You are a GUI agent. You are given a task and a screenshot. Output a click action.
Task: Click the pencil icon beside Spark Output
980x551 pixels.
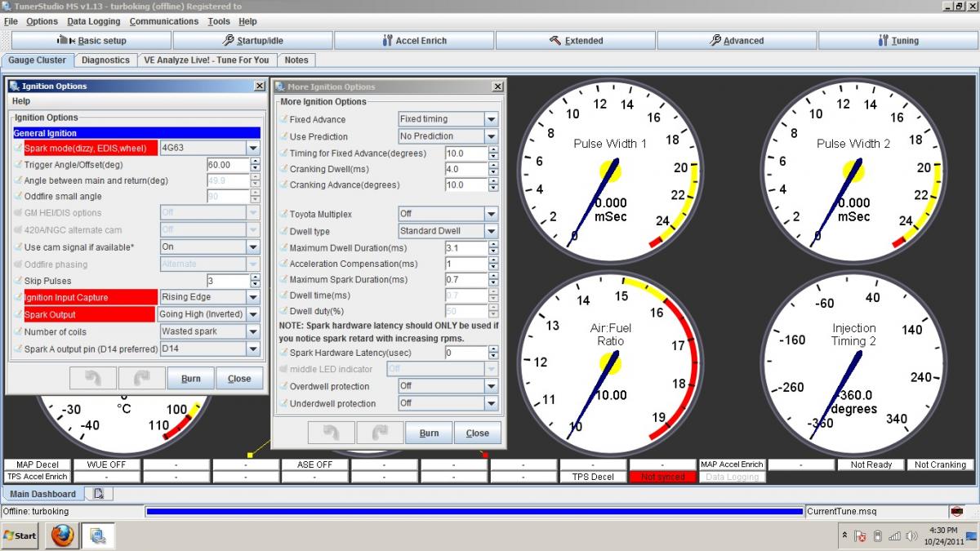(18, 315)
